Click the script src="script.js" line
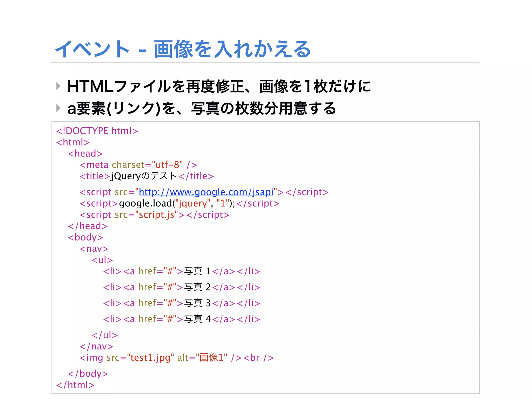532x399 pixels. pyautogui.click(x=155, y=215)
